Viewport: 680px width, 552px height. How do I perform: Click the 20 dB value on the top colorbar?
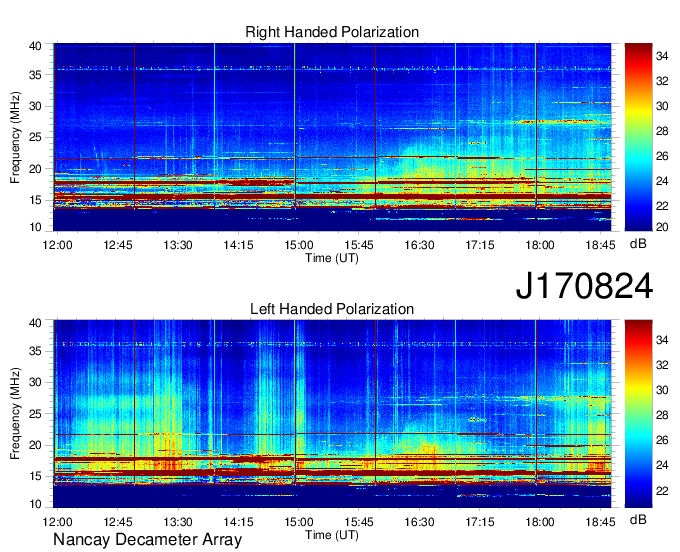tap(662, 227)
